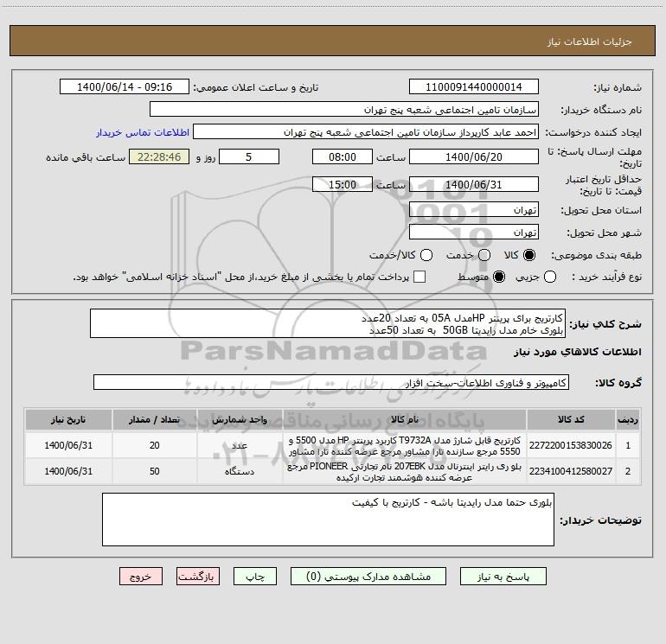Click the validity time field 15:00

point(343,185)
